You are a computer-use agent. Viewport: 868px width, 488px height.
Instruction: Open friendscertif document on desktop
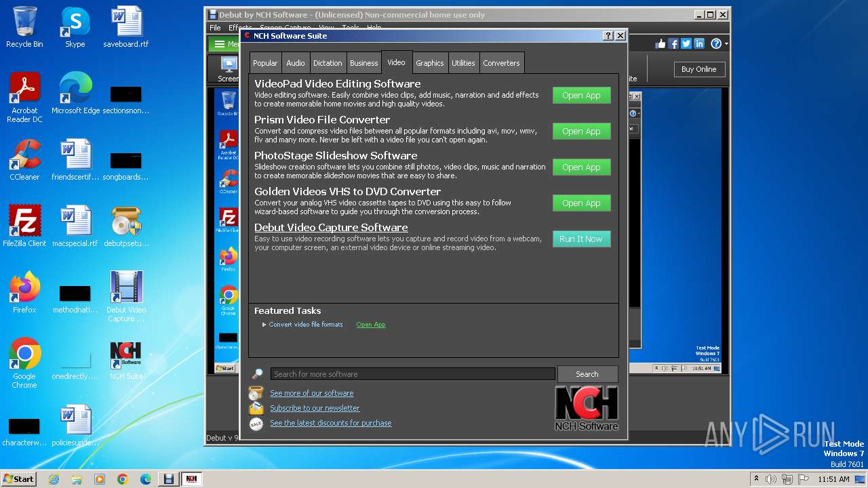(75, 159)
